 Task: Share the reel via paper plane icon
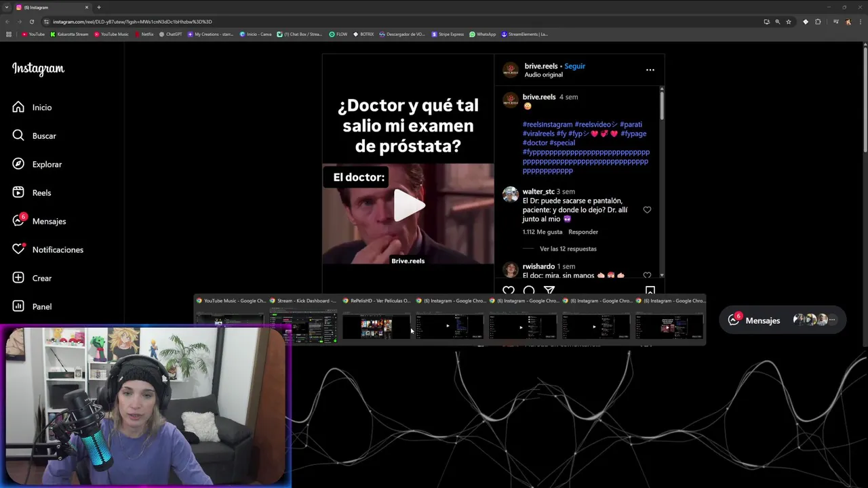[x=549, y=291]
